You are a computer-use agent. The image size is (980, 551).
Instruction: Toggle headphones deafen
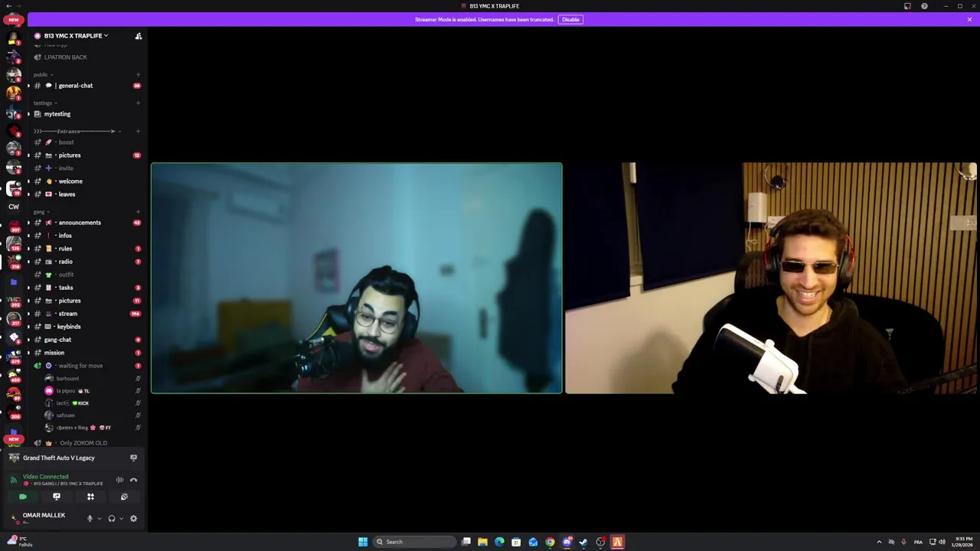112,519
